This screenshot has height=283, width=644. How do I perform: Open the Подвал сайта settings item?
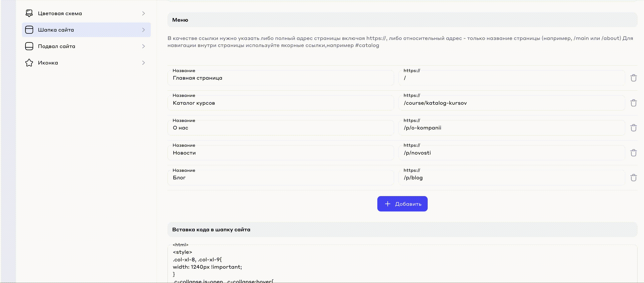point(86,46)
